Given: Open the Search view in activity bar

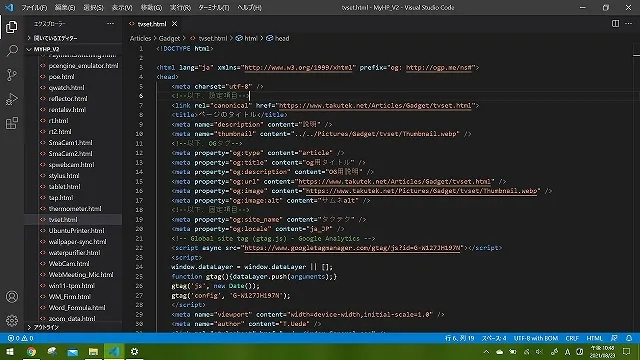Looking at the screenshot, I should pyautogui.click(x=12, y=51).
